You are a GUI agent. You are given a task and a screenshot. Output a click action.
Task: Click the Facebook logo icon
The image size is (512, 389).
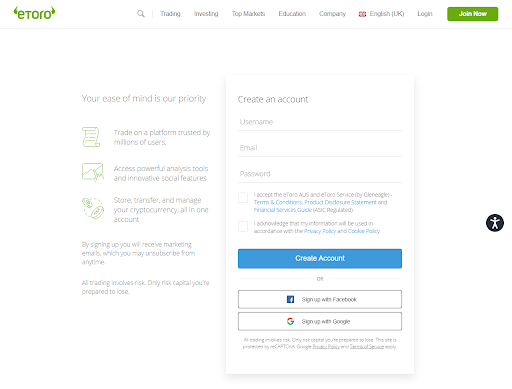pos(290,299)
